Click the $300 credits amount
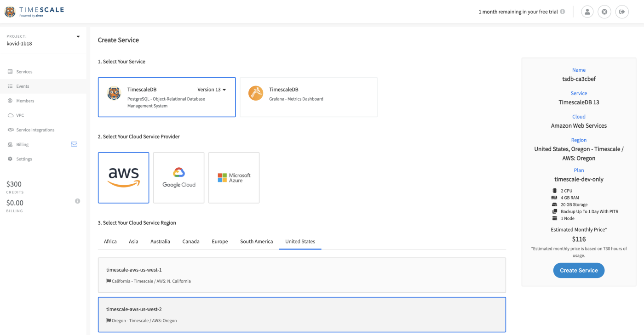This screenshot has height=335, width=644. [14, 184]
